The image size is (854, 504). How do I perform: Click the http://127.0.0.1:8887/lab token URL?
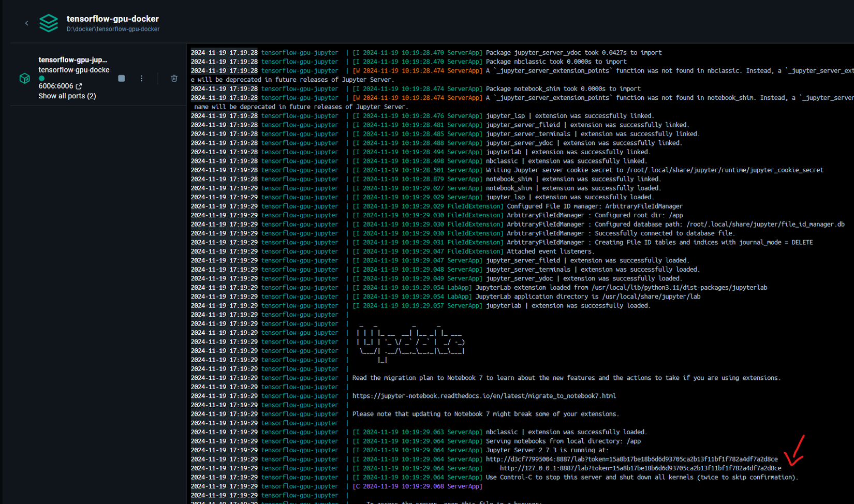[x=641, y=468]
